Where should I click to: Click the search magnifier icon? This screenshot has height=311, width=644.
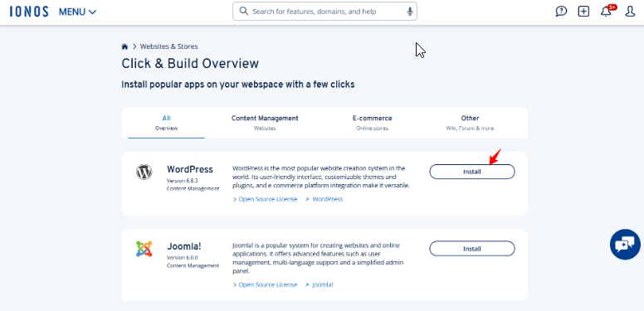[x=243, y=11]
